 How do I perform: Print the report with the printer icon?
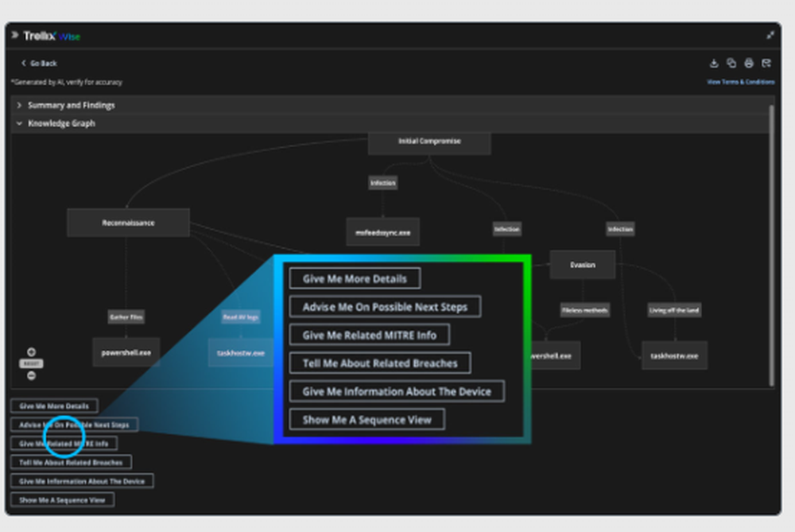click(x=749, y=63)
